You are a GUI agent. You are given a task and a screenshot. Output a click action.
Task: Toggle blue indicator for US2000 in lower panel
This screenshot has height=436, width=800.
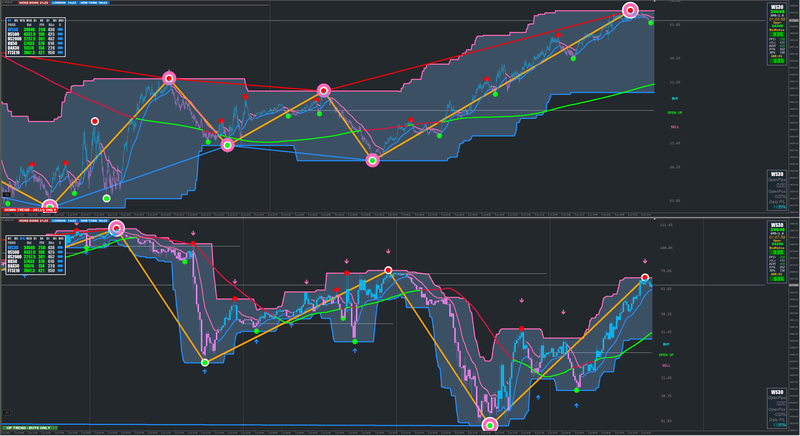[60, 257]
